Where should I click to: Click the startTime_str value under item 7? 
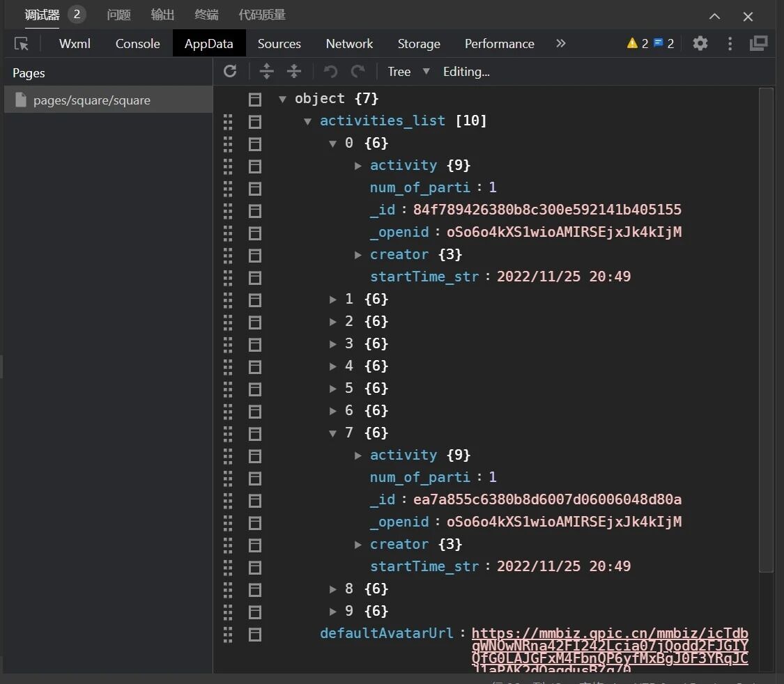coord(563,566)
